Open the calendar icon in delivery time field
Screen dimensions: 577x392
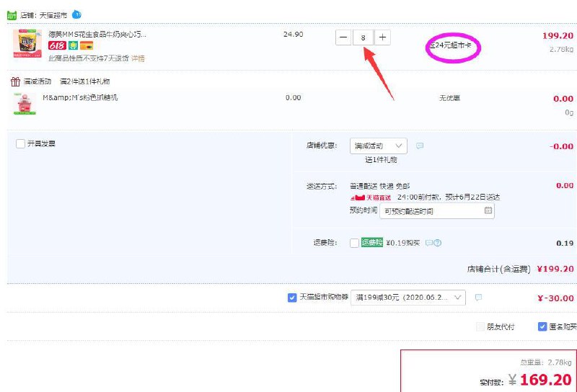pyautogui.click(x=488, y=210)
